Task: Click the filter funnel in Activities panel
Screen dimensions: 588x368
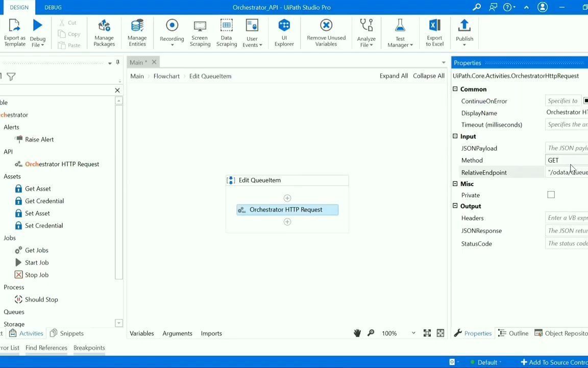Action: 11,77
